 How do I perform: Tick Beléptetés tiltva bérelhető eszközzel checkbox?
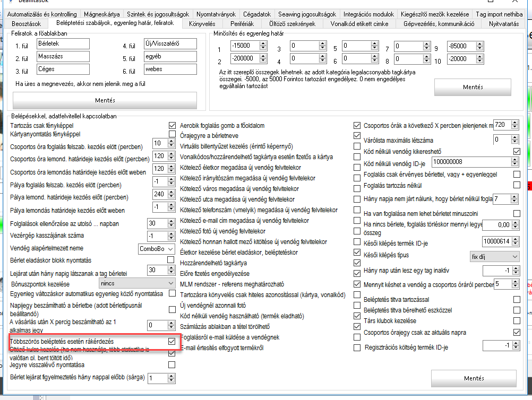pyautogui.click(x=517, y=310)
